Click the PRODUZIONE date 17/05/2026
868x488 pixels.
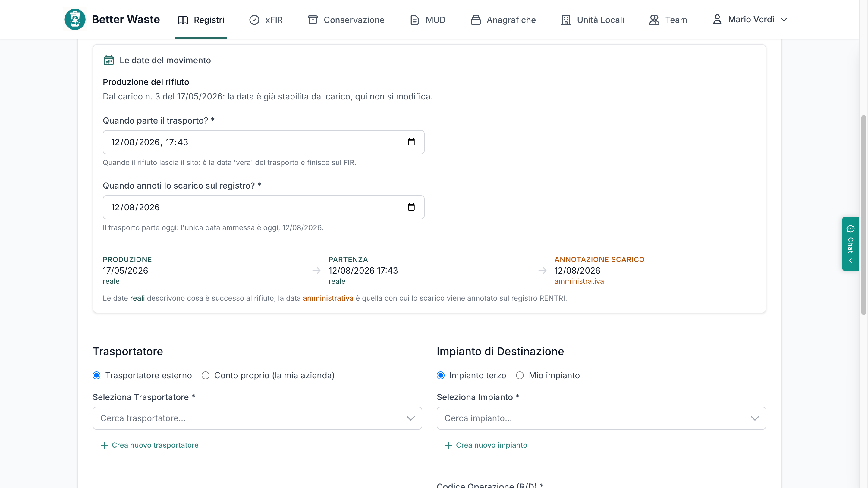pyautogui.click(x=125, y=271)
